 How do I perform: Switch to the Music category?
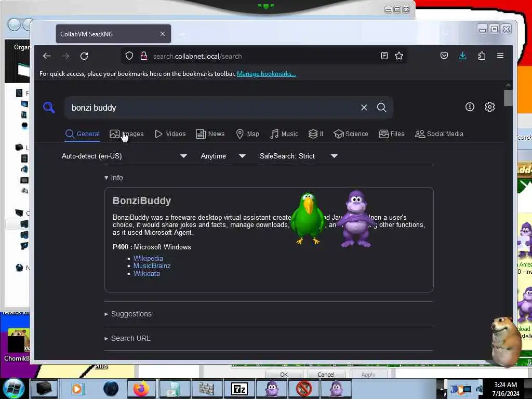(284, 134)
